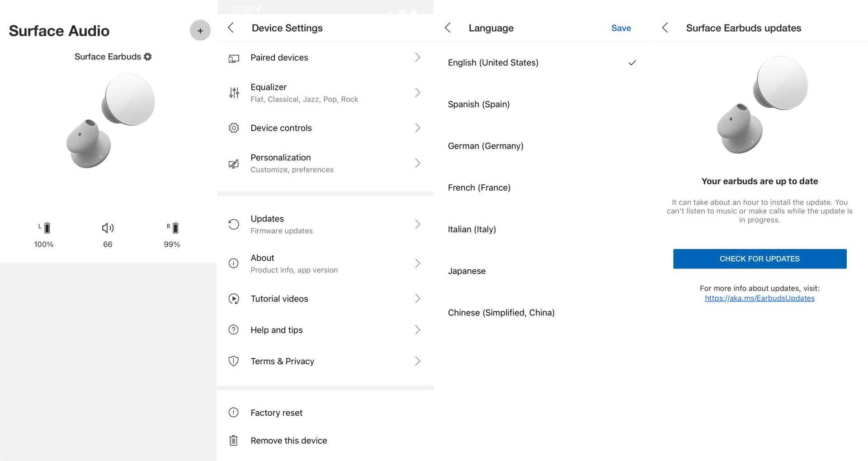Choose Japanese as the language
868x461 pixels.
(467, 271)
